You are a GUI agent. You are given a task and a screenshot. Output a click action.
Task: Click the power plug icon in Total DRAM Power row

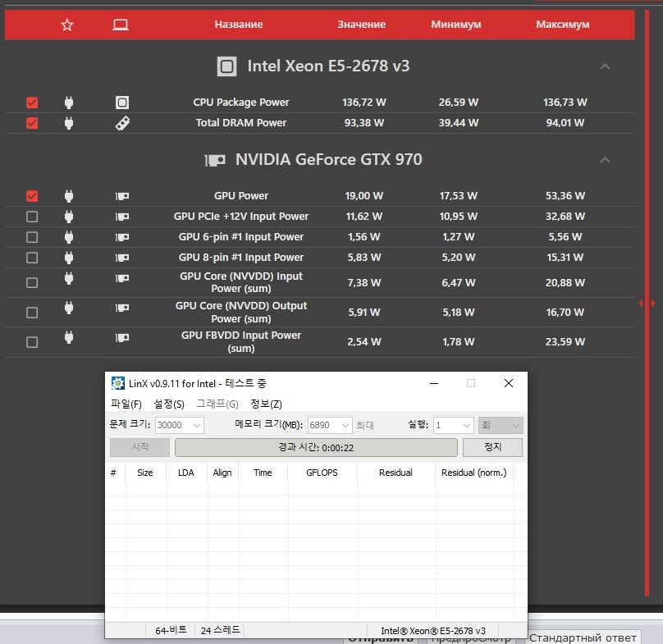click(x=68, y=123)
